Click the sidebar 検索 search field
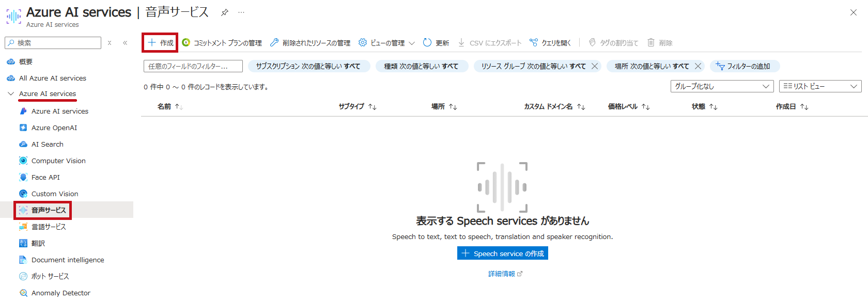The width and height of the screenshot is (868, 301). [53, 43]
